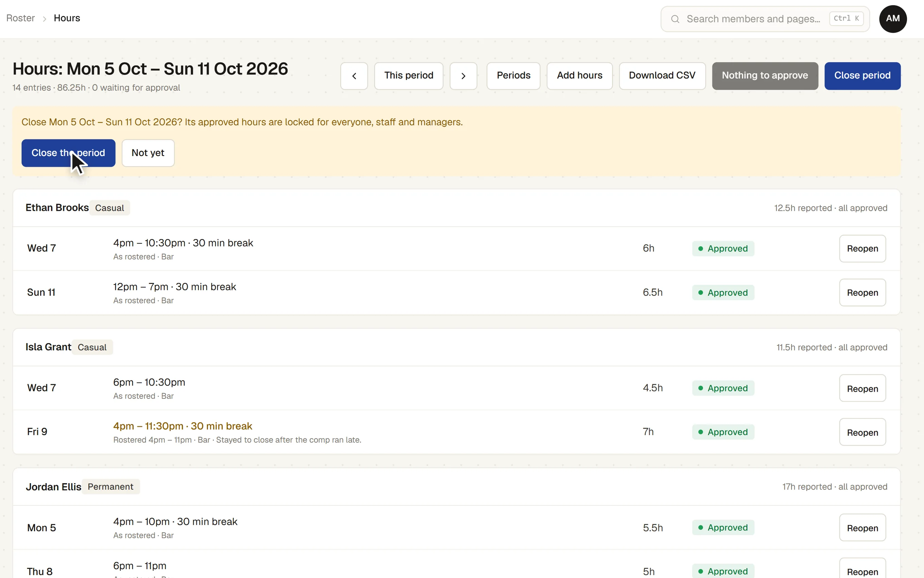Reopen Isla Grant's Wed 7 entry
Viewport: 924px width, 578px height.
coord(862,388)
